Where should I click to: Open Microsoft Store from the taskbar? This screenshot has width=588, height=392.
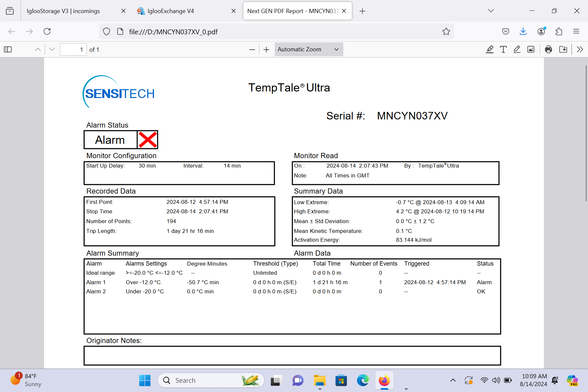point(341,381)
